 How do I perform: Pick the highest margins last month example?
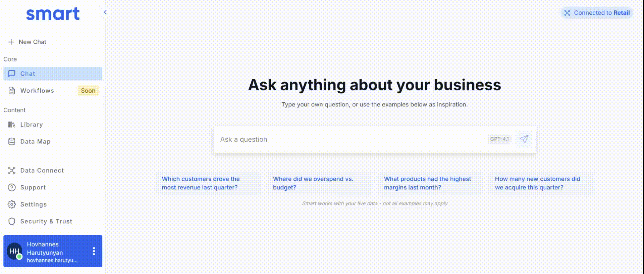pyautogui.click(x=427, y=183)
